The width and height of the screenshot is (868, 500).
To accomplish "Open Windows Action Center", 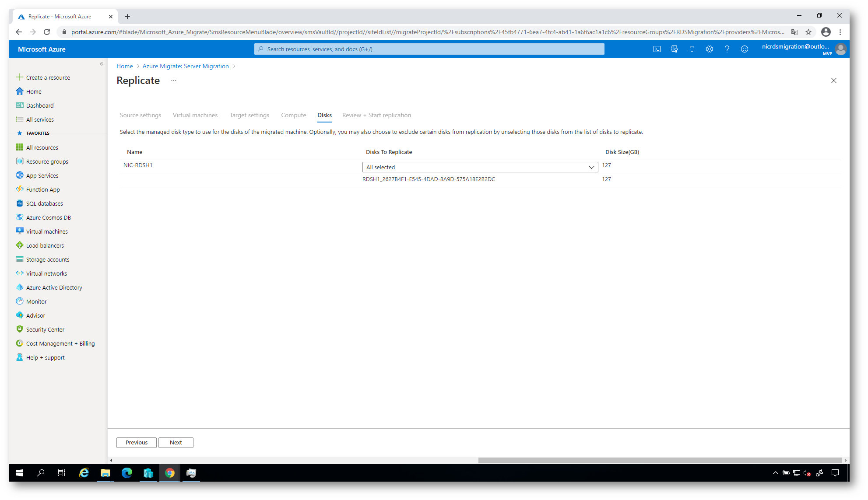I will [x=835, y=473].
